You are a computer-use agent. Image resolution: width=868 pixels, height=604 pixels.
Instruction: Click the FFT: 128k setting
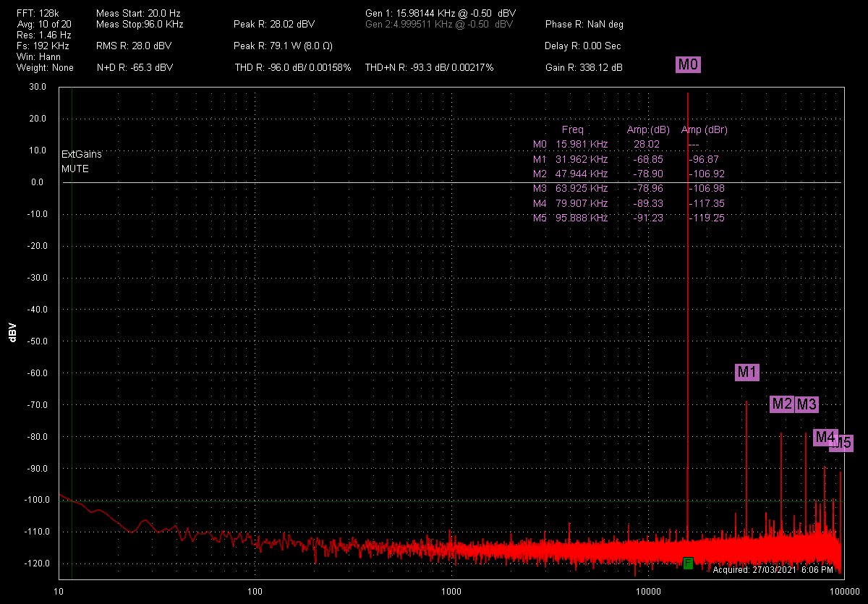(38, 14)
